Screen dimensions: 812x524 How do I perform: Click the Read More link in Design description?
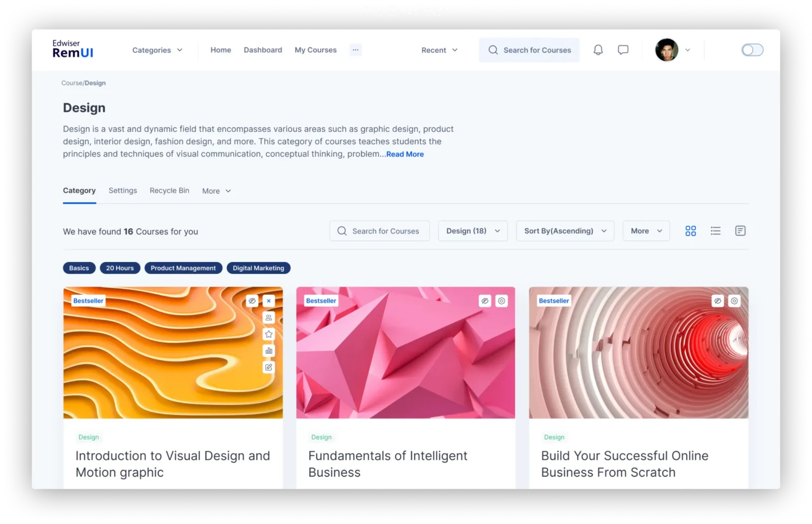pos(405,154)
